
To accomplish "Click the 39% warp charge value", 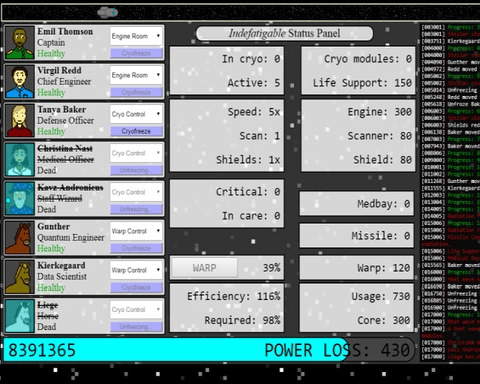I will (271, 268).
